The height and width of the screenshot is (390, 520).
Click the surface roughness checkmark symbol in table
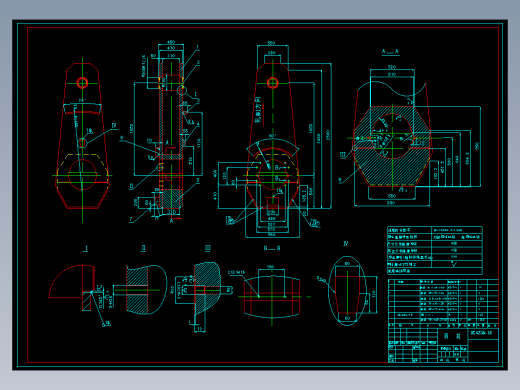(454, 264)
